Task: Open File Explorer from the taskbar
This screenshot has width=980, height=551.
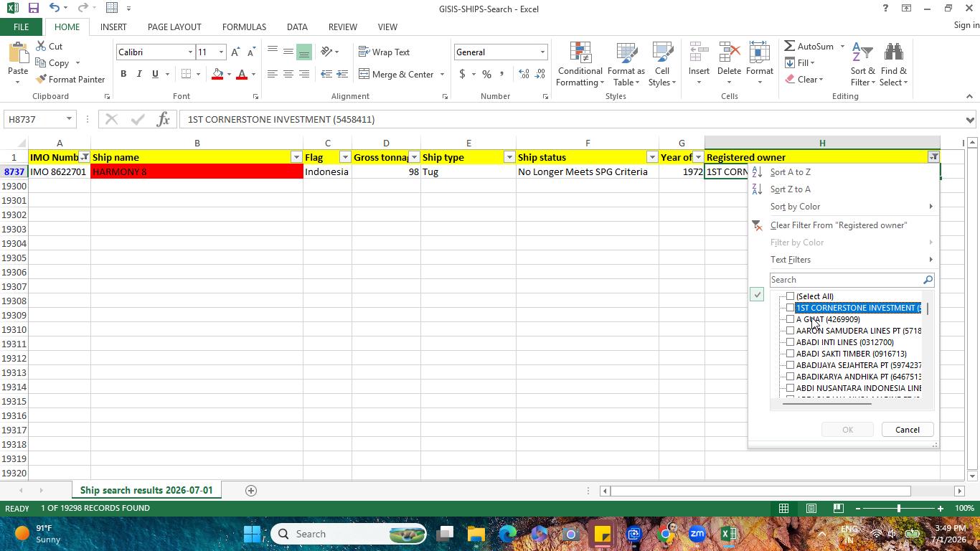Action: [x=476, y=534]
